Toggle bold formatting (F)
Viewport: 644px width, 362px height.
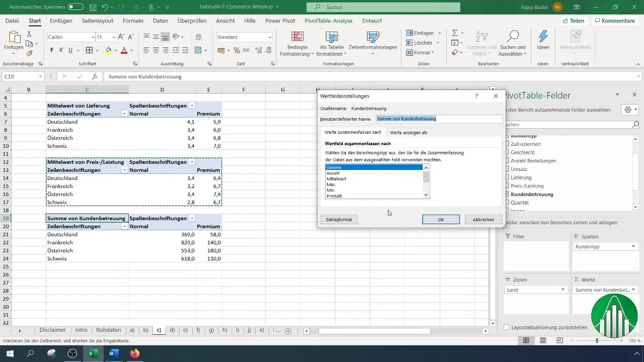(x=52, y=50)
